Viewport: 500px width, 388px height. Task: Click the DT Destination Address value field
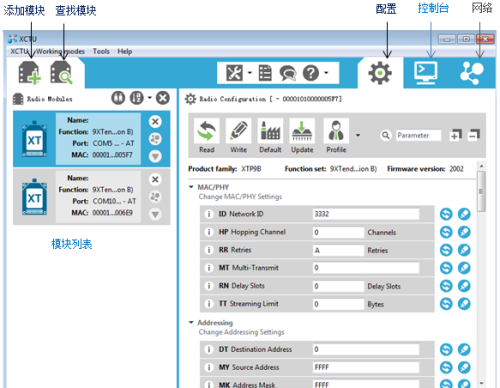coord(366,349)
